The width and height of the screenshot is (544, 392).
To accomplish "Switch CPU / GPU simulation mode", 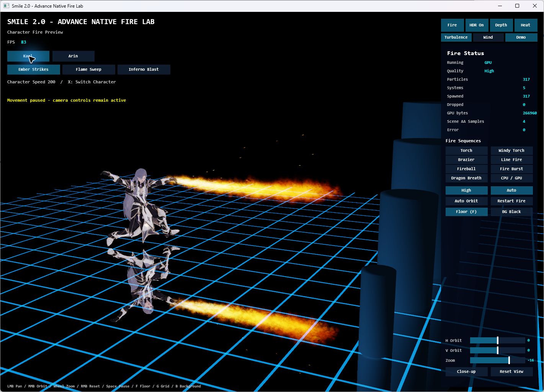I will (511, 178).
